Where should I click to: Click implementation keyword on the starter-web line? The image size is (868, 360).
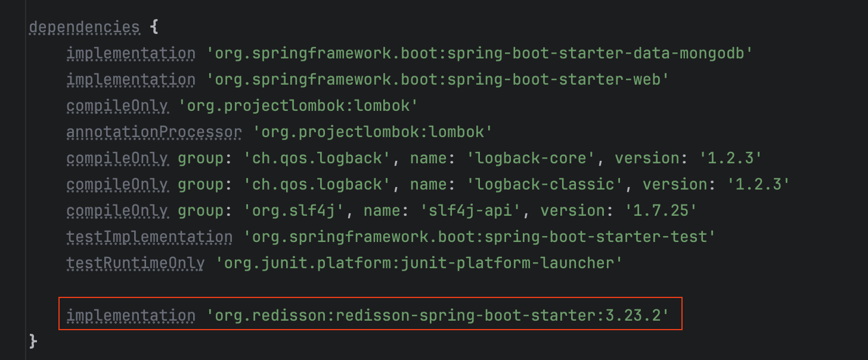tap(131, 80)
